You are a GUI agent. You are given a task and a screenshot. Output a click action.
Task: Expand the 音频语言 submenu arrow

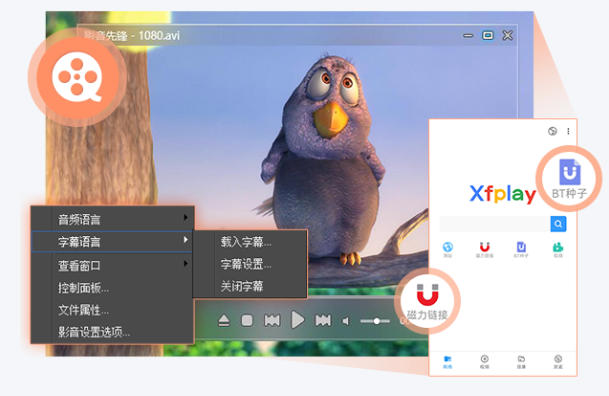pos(186,217)
